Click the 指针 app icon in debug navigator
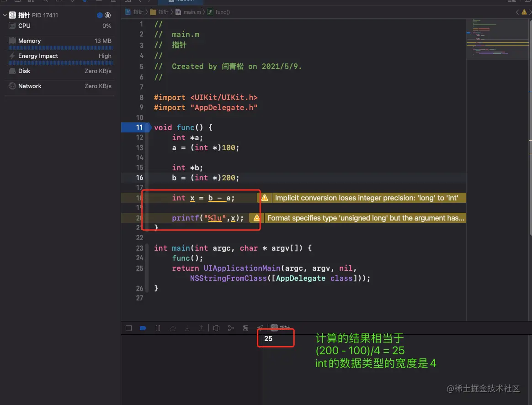Image resolution: width=532 pixels, height=405 pixels. (12, 15)
